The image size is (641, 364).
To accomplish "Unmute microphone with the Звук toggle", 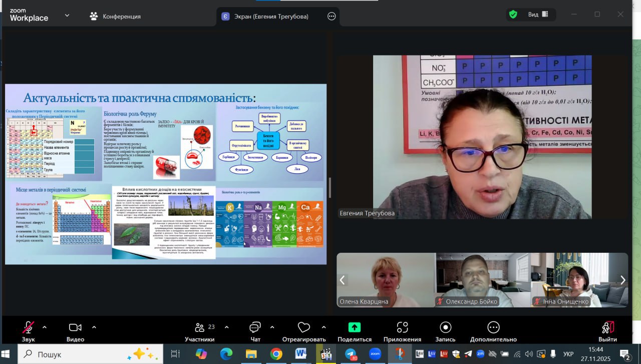I will pos(29,327).
